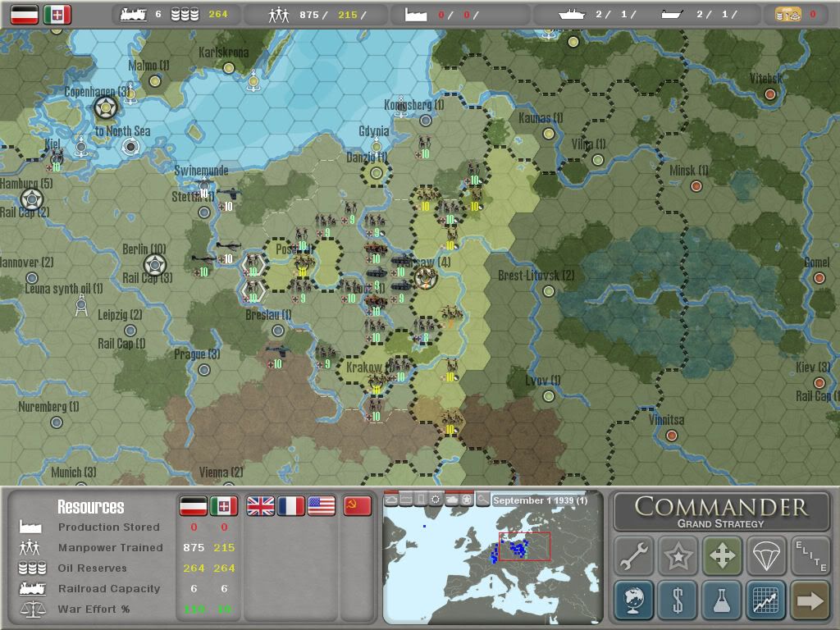Click the 'Manpower Trained' resource row label
Screen dimensions: 840x630
point(111,547)
